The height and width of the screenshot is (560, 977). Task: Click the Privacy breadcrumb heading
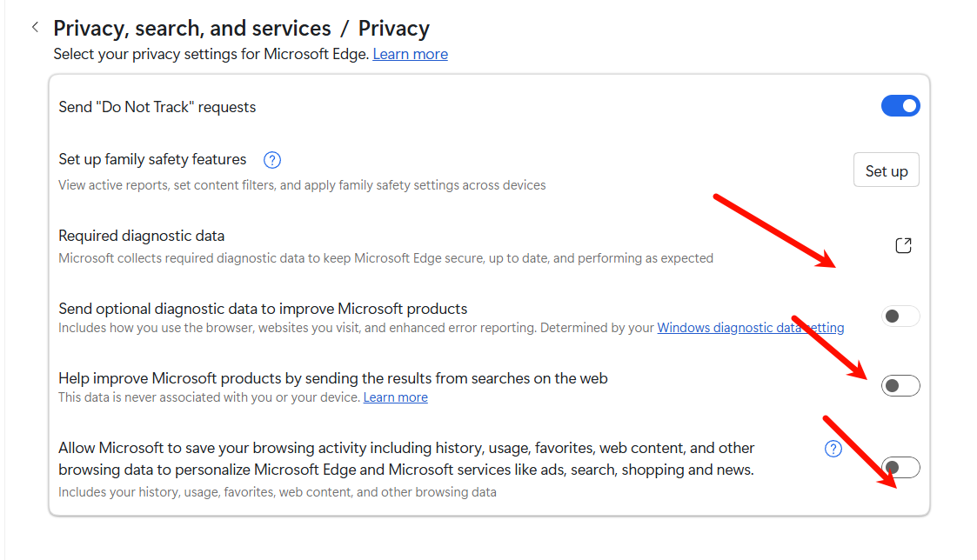click(x=394, y=29)
